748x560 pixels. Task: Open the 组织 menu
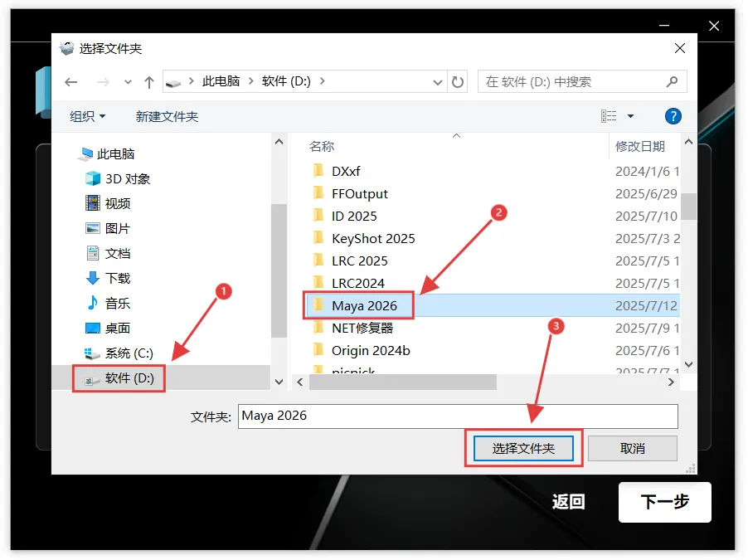[87, 116]
